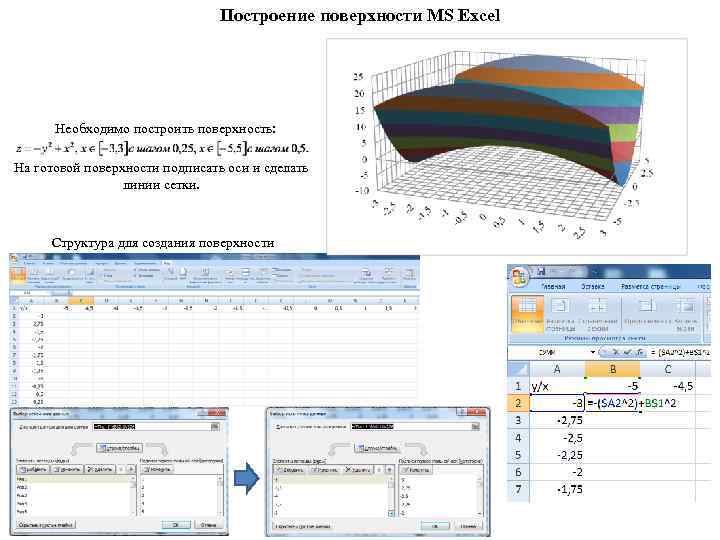Select the highlighted Обычный view button
Viewport: 720px width, 540px height.
click(x=527, y=313)
